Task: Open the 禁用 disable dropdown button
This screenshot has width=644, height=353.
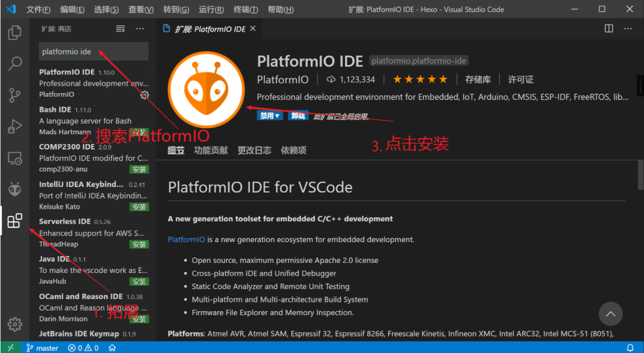Action: pyautogui.click(x=270, y=116)
